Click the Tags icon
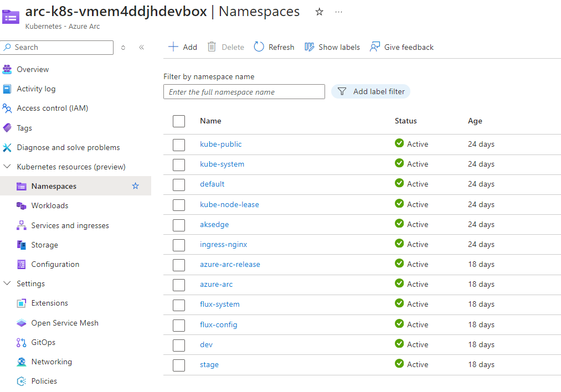The width and height of the screenshot is (561, 392). [7, 128]
